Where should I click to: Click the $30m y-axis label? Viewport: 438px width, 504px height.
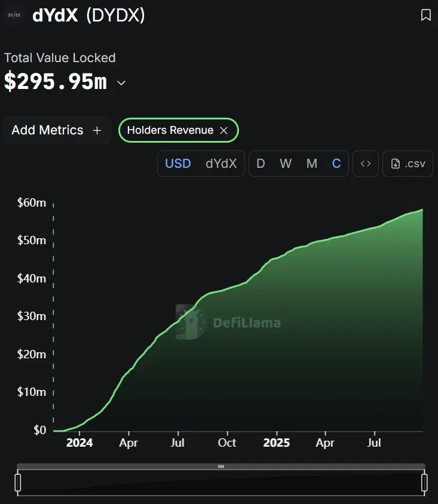(x=32, y=316)
